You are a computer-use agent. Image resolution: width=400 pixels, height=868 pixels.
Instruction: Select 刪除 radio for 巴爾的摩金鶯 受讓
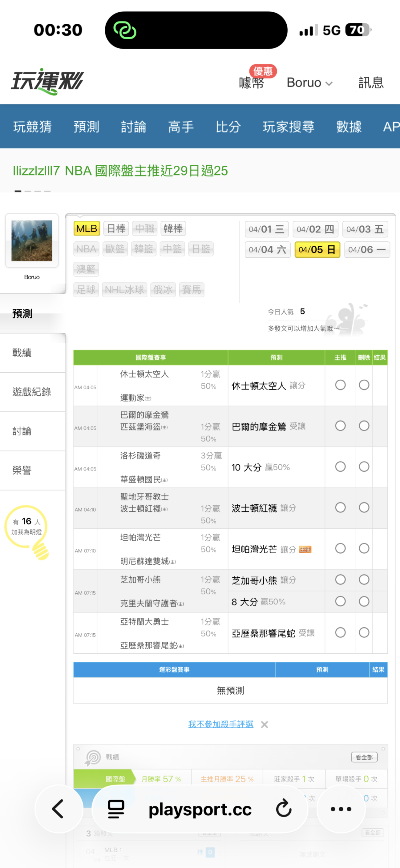click(364, 426)
